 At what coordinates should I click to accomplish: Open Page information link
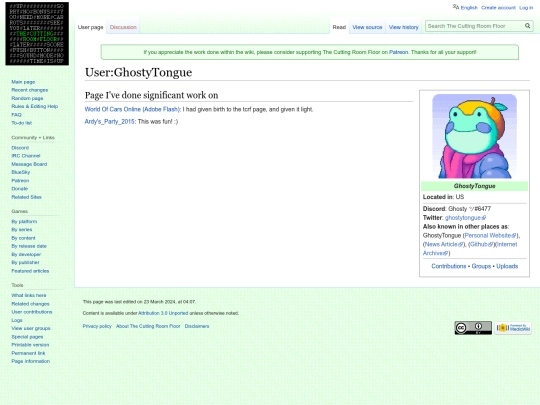click(31, 361)
